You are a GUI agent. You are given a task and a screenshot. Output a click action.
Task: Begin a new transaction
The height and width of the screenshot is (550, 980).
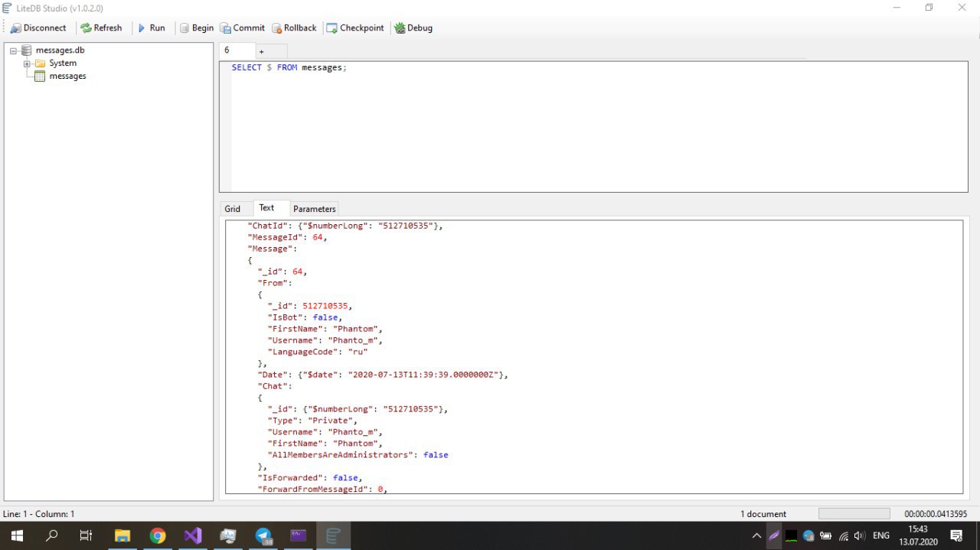[x=196, y=28]
